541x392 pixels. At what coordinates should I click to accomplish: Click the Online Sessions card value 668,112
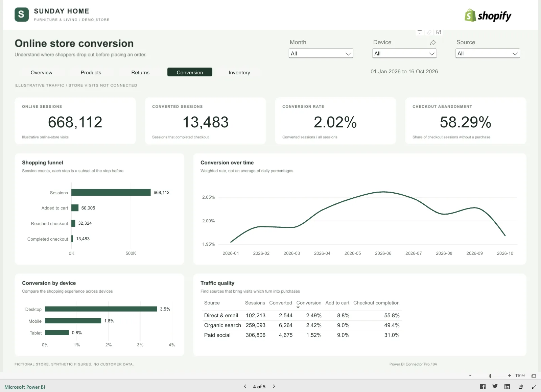pyautogui.click(x=75, y=122)
